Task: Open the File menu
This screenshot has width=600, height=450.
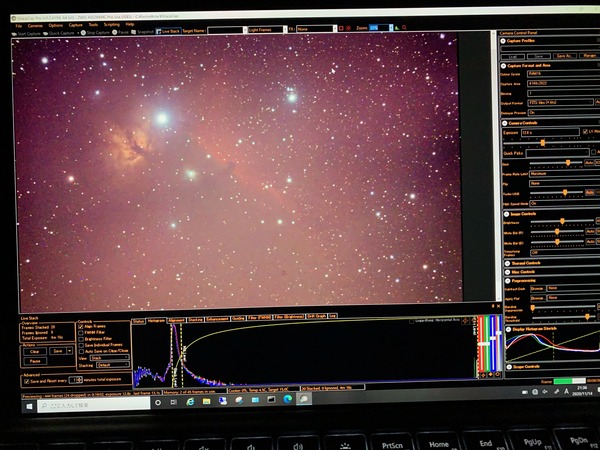Action: tap(18, 26)
